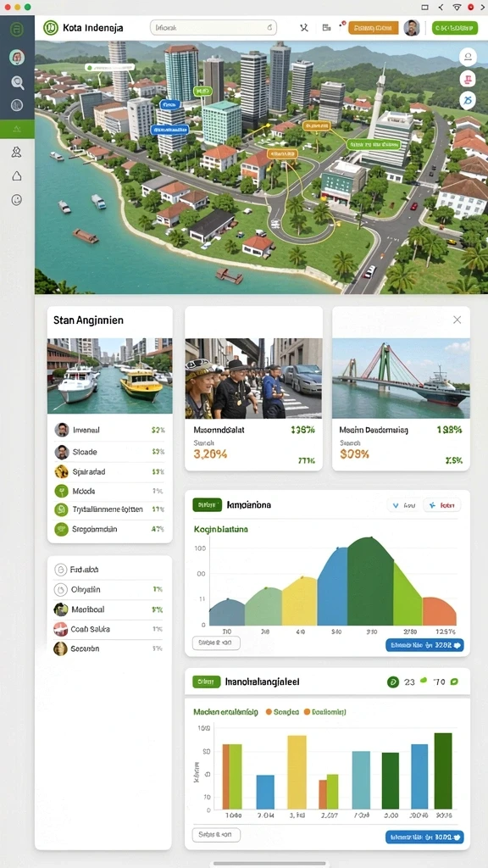Click the green circle icon beside 23

click(x=393, y=682)
